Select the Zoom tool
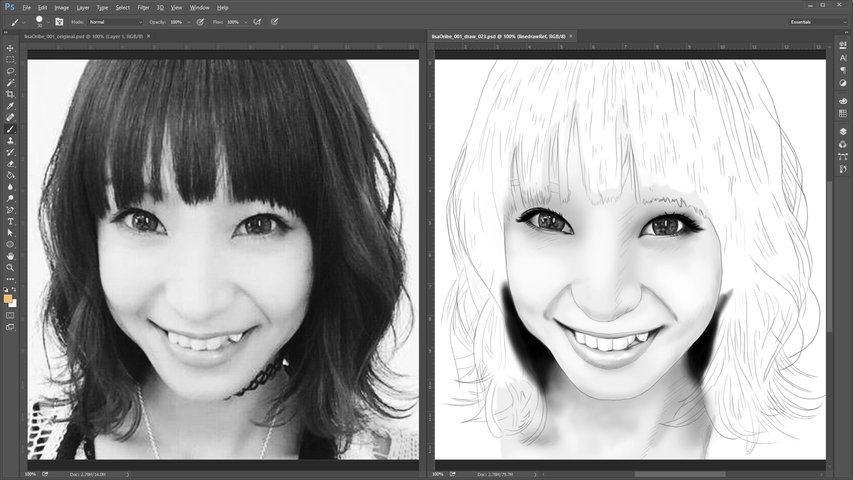This screenshot has width=853, height=480. (x=10, y=268)
